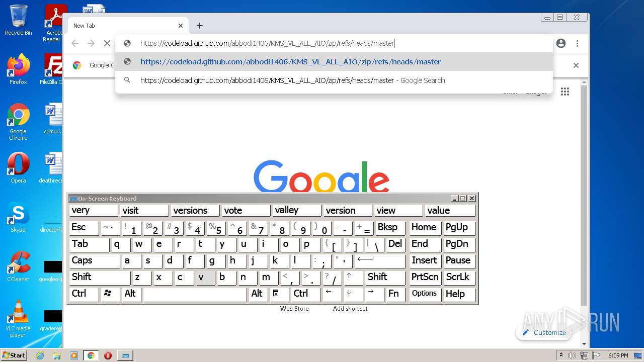The image size is (644, 362).
Task: Click the PgUp key
Action: (x=459, y=228)
